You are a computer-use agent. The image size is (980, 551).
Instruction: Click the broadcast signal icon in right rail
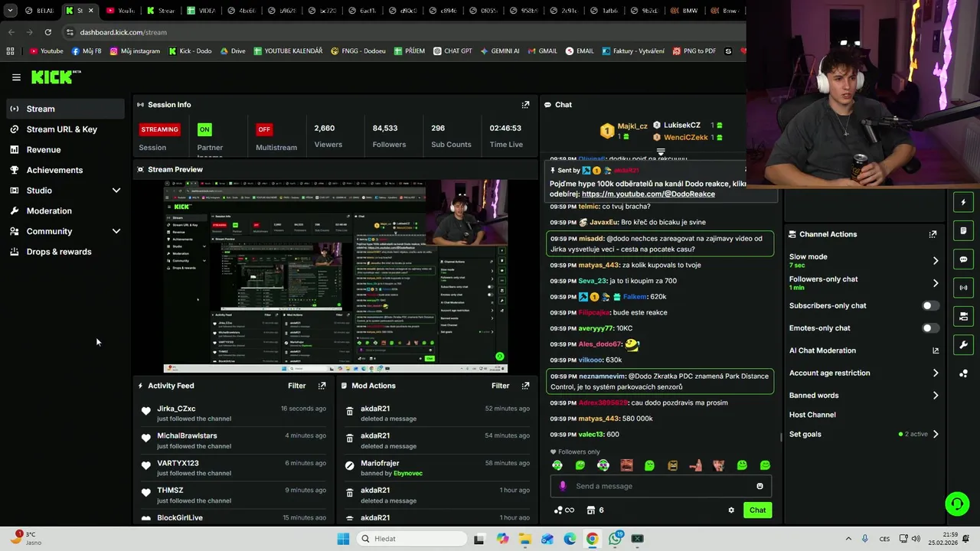pyautogui.click(x=963, y=288)
